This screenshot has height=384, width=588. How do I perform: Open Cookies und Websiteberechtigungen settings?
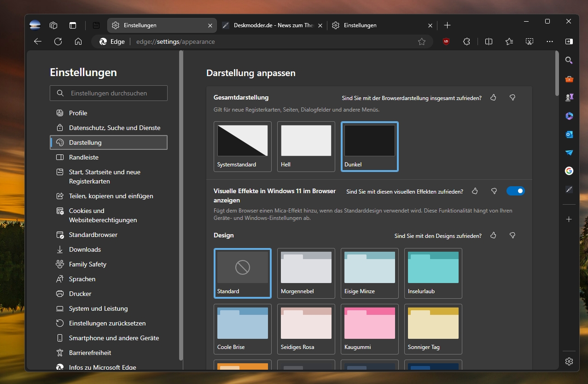pos(108,215)
